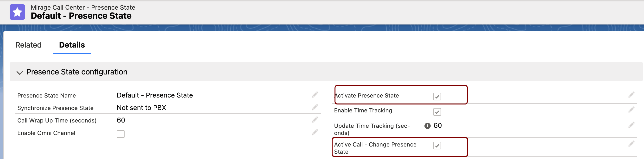Open the Related tab
Screen dimensions: 644x159
coord(29,45)
